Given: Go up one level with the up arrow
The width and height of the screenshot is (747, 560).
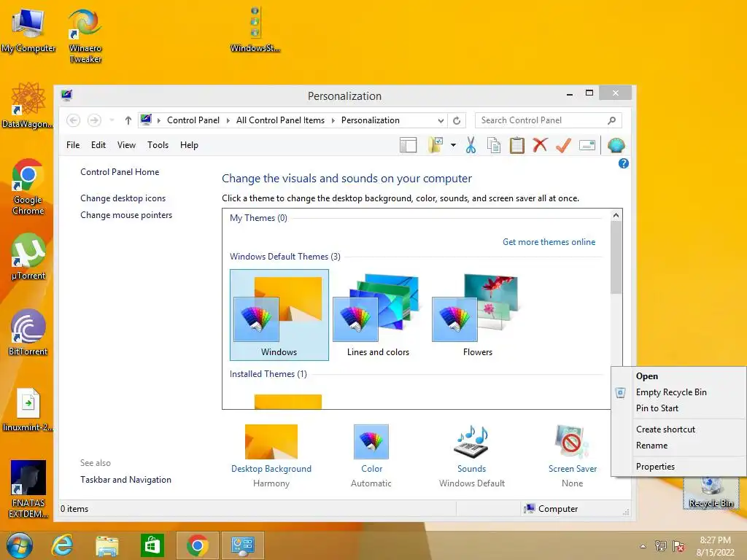Looking at the screenshot, I should click(x=128, y=120).
